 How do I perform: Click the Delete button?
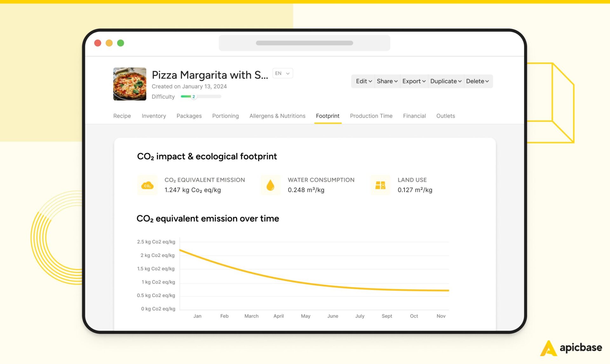tap(476, 82)
